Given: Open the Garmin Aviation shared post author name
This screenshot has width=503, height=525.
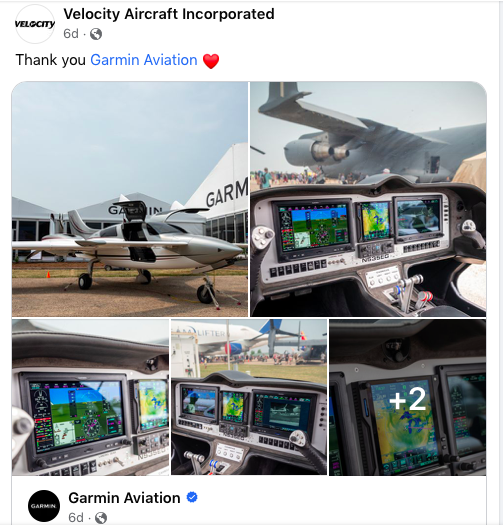Looking at the screenshot, I should pos(124,498).
